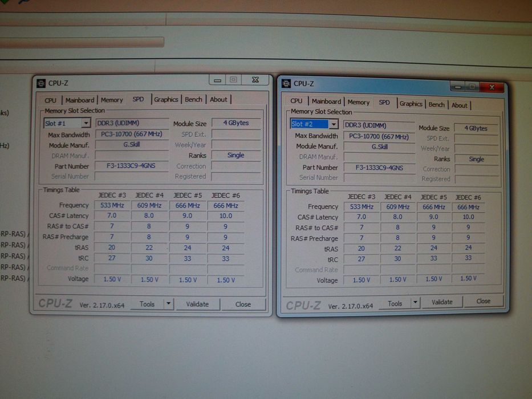Click Part Number field F3-1333C9-4GNS in left window
The height and width of the screenshot is (399, 532).
[x=131, y=165]
